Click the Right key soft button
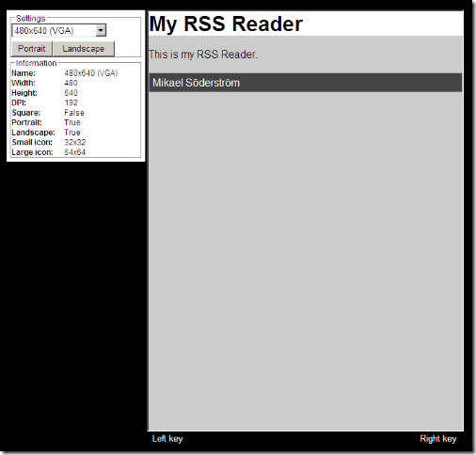Viewport: 476px width, 455px height. [x=438, y=439]
